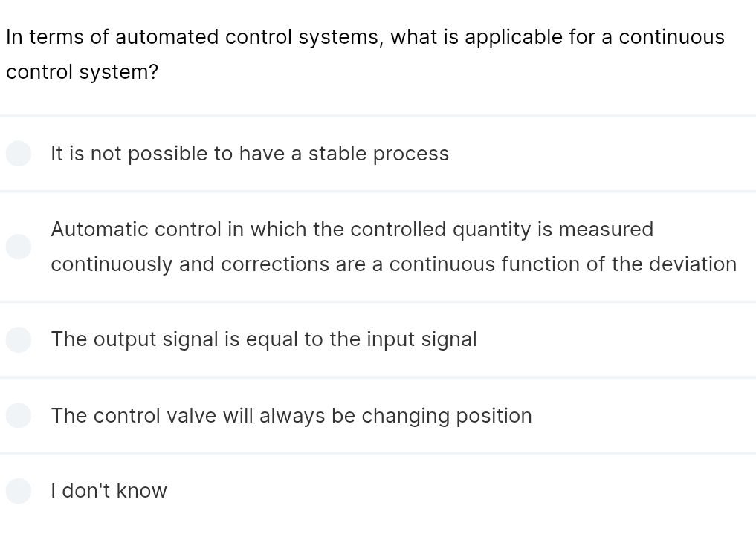Click the "I don't know" answer text

coord(109,491)
